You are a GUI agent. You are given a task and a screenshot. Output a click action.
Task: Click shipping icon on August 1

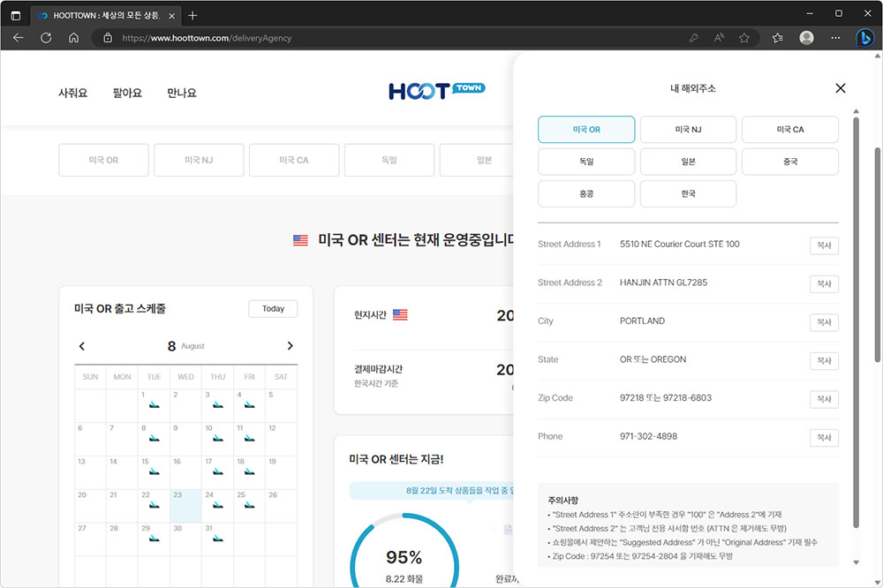click(154, 404)
